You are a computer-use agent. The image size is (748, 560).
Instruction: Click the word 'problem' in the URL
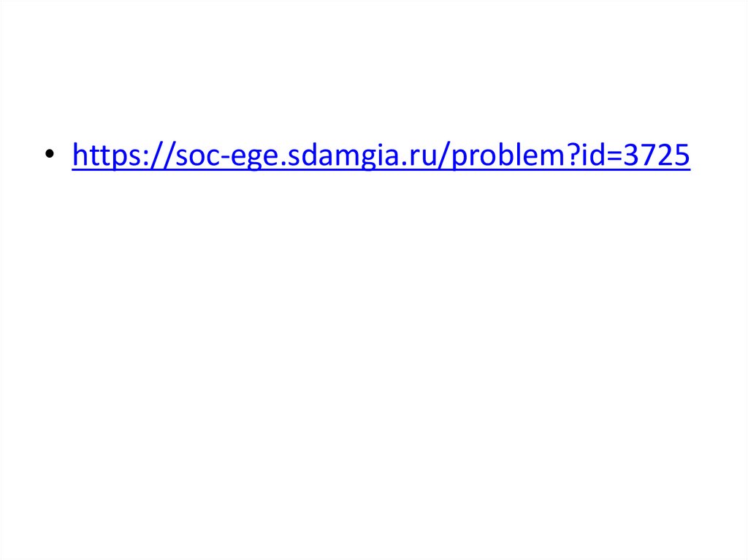pos(508,156)
